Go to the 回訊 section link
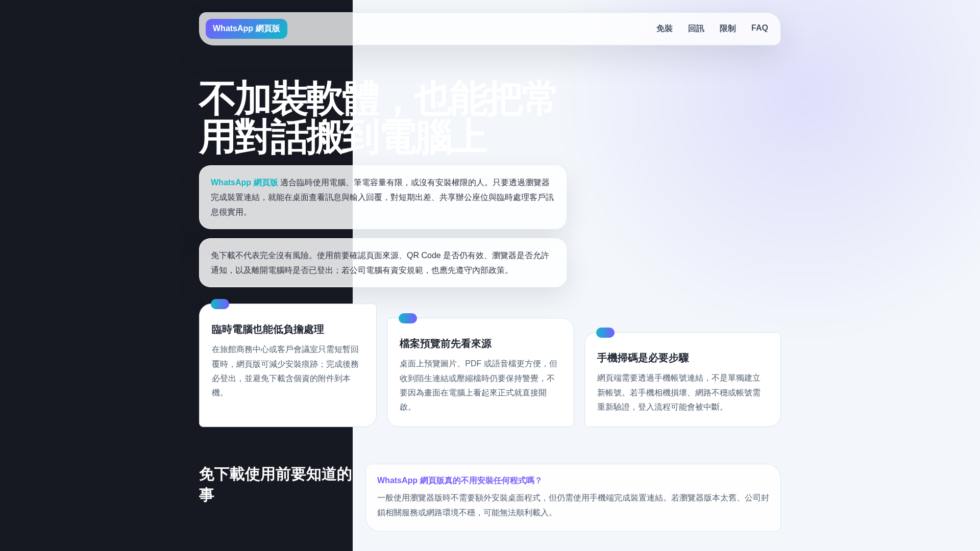 click(x=696, y=29)
